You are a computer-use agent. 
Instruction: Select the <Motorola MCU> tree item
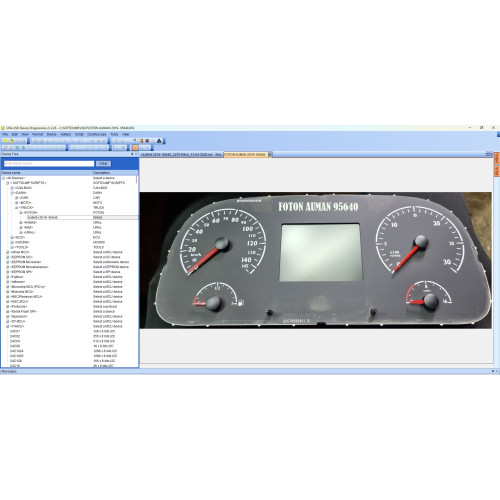point(22,292)
